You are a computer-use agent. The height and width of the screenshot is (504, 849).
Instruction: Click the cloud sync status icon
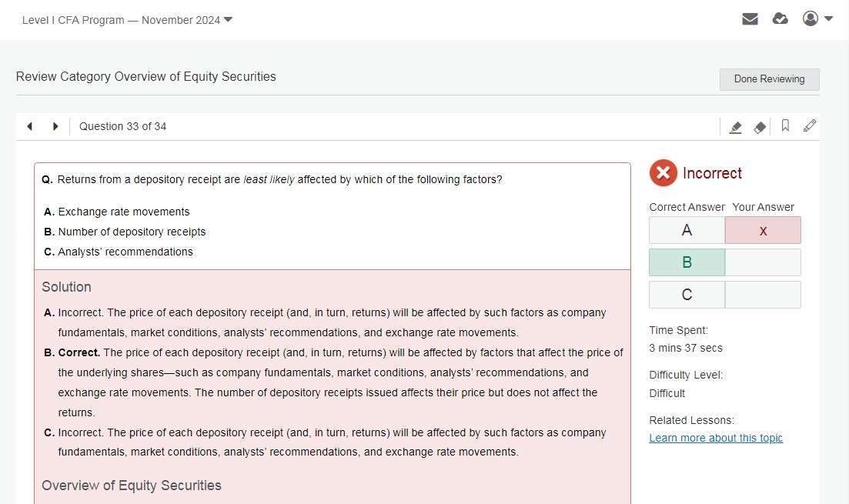point(780,19)
